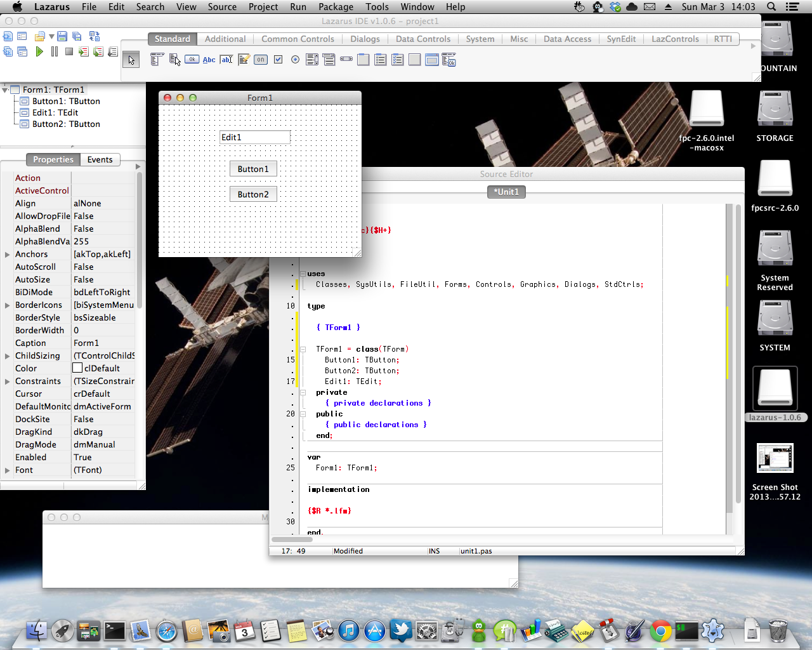Screen dimensions: 812x650
Task: Collapse the uses clause code fold
Action: pyautogui.click(x=303, y=274)
